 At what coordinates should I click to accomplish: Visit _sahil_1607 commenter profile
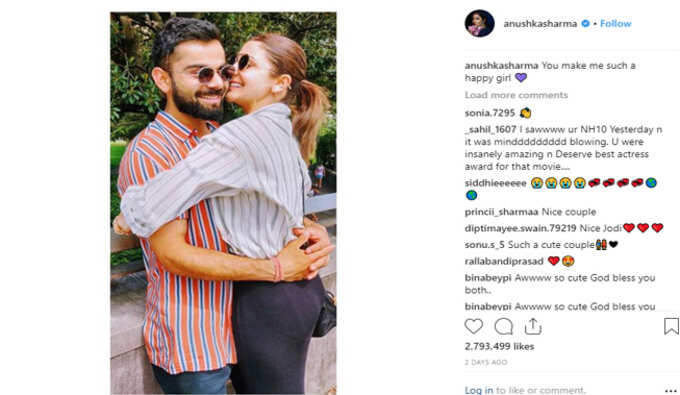tap(490, 129)
